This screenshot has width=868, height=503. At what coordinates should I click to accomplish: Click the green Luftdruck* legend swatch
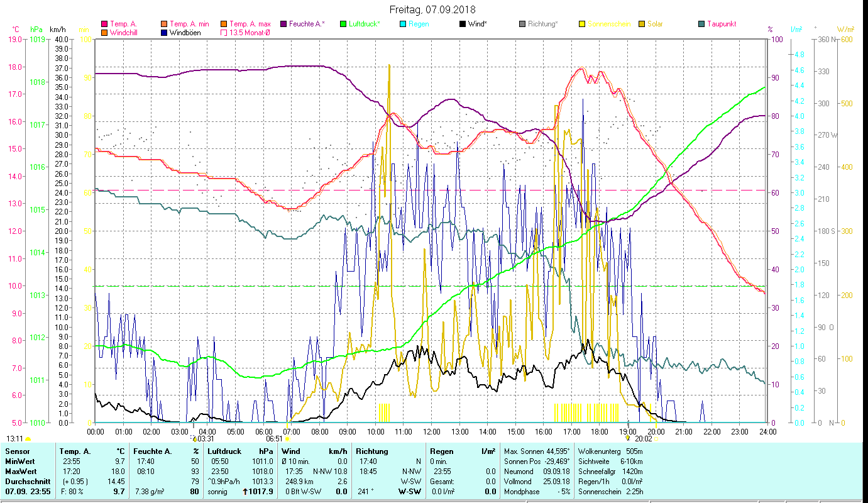[x=343, y=24]
